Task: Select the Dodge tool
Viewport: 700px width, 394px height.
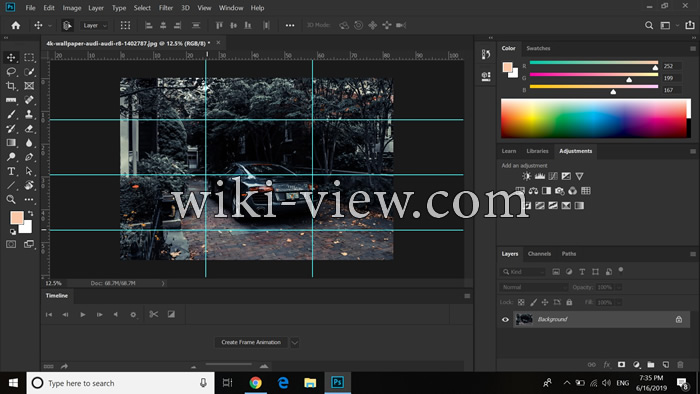Action: coord(11,157)
